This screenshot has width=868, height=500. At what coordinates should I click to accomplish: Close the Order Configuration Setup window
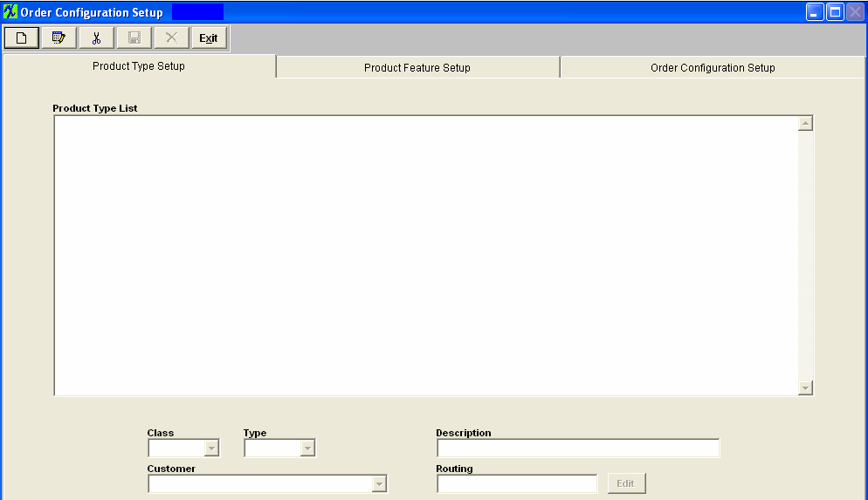click(855, 12)
